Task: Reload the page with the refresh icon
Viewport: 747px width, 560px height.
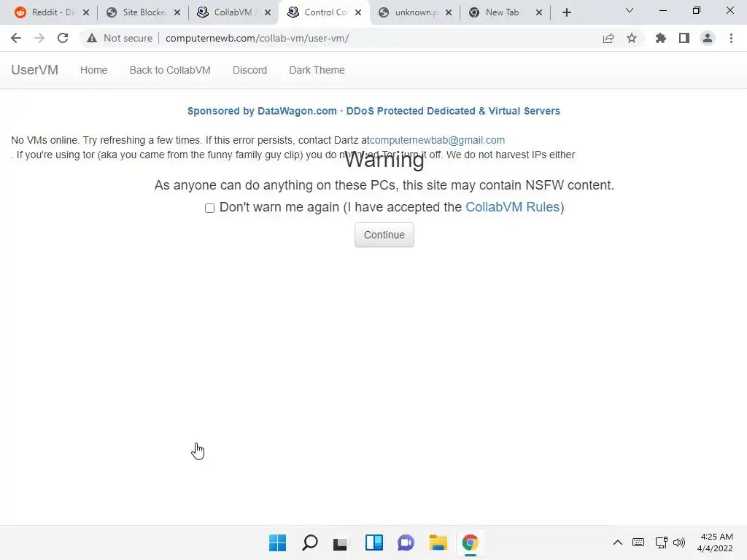Action: point(63,38)
